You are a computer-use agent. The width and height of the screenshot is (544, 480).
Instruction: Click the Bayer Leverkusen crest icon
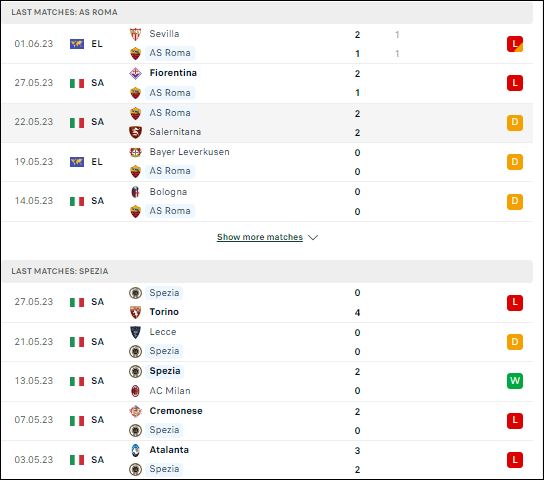tap(135, 152)
